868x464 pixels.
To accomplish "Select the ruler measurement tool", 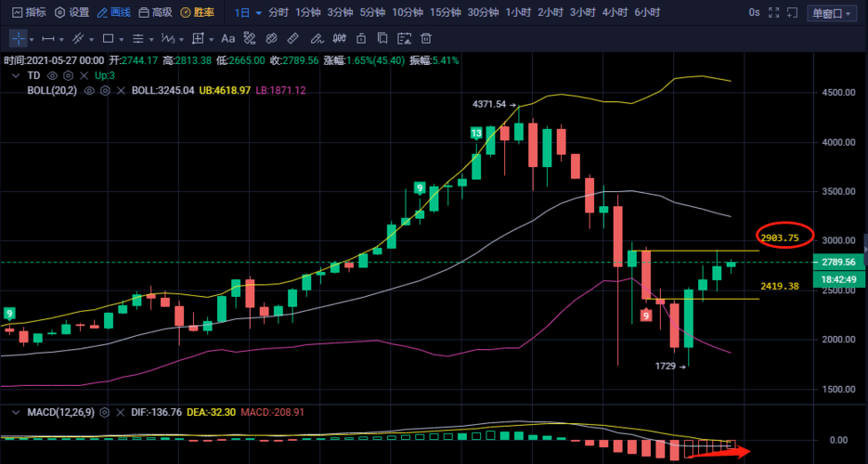I will point(293,39).
